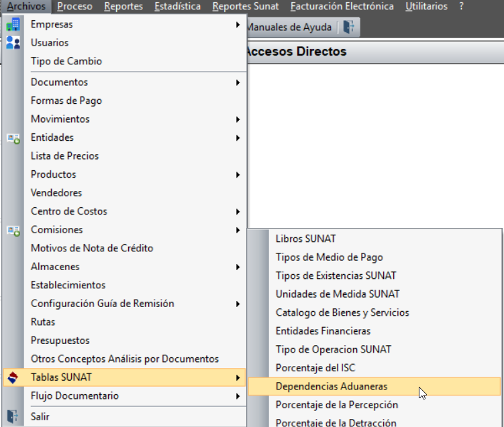Expand the Flujo Documentario submenu arrow
This screenshot has height=427, width=504.
point(238,396)
